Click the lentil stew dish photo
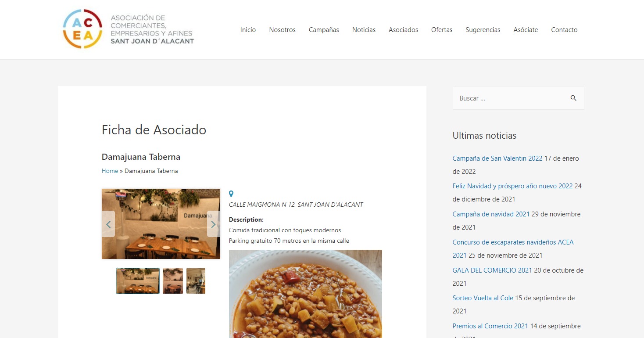644x338 pixels. click(x=305, y=294)
